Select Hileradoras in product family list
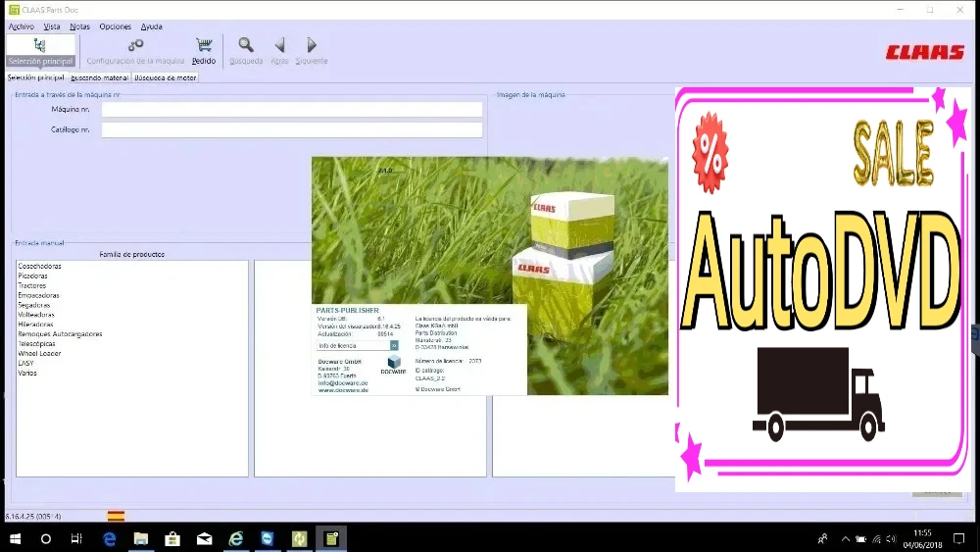This screenshot has height=552, width=980. point(35,325)
